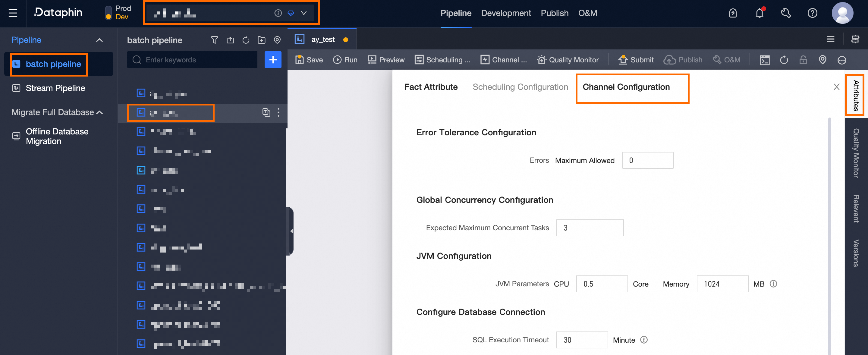
Task: Click the help question mark icon
Action: coord(812,13)
